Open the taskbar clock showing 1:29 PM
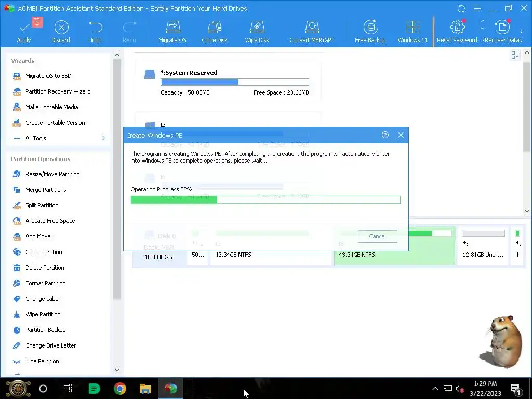Viewport: 532px width, 399px height. (x=485, y=389)
